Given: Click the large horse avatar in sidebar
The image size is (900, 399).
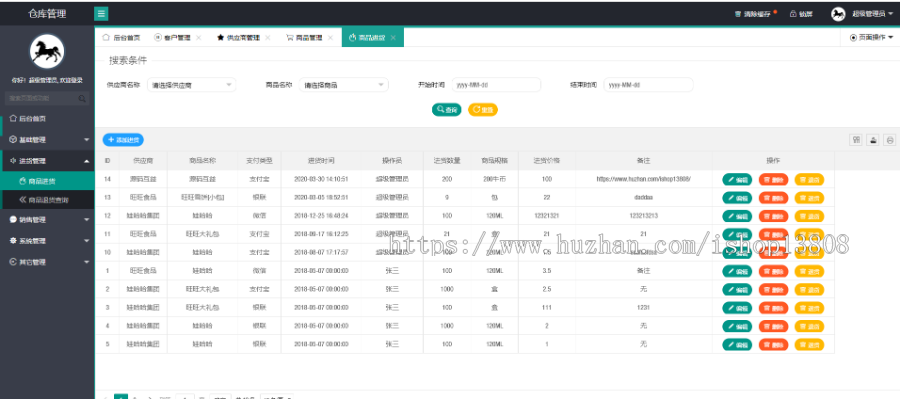Looking at the screenshot, I should (x=47, y=52).
